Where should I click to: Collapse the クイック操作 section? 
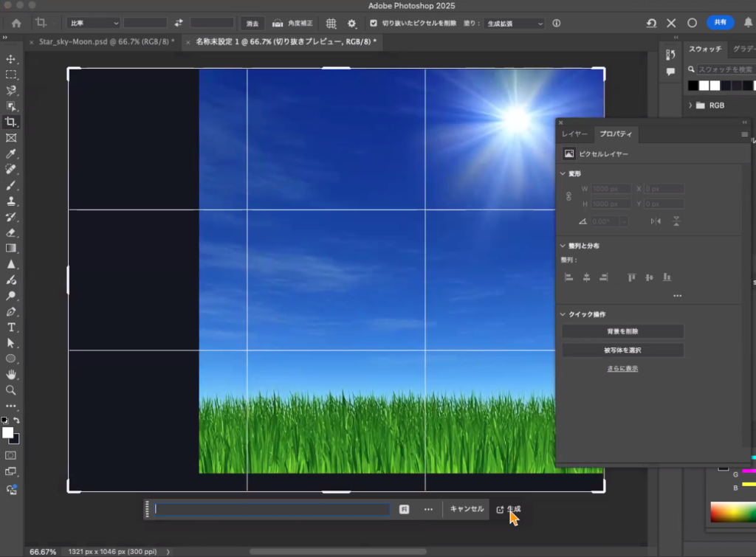tap(563, 314)
